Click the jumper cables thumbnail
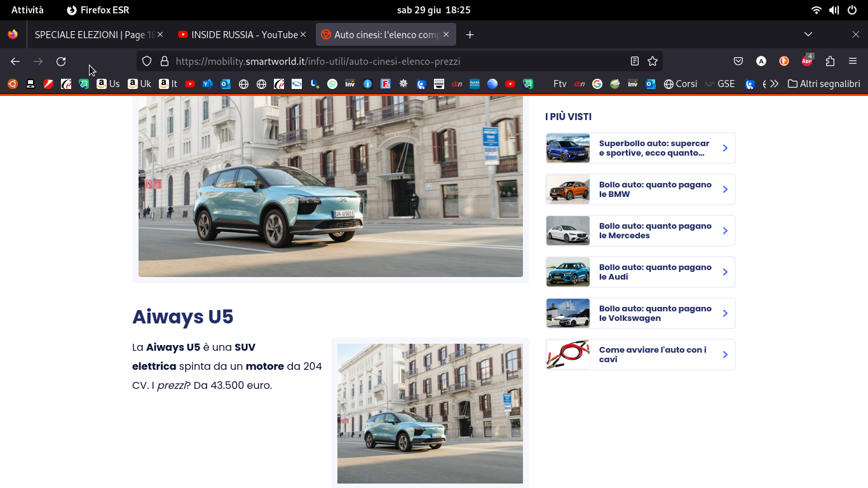The height and width of the screenshot is (488, 868). 568,355
